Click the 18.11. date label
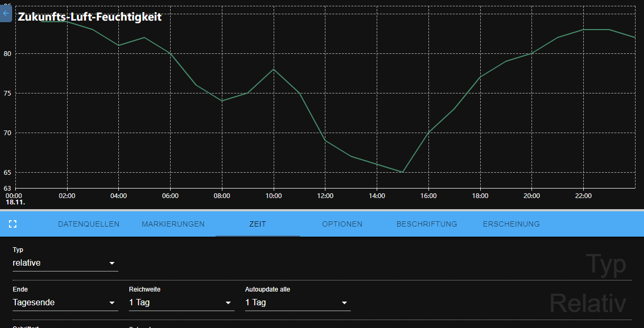Screen dimensions: 644x328 (x=15, y=202)
